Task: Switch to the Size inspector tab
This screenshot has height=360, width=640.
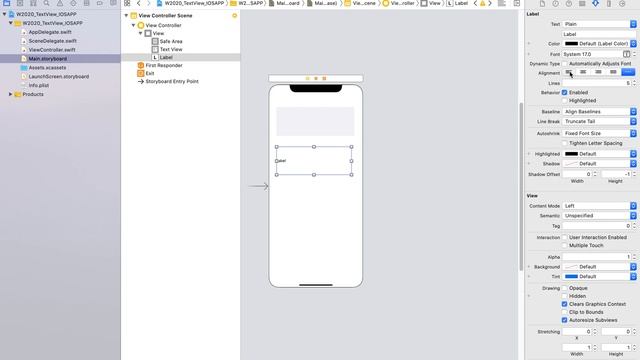Action: (x=609, y=3)
